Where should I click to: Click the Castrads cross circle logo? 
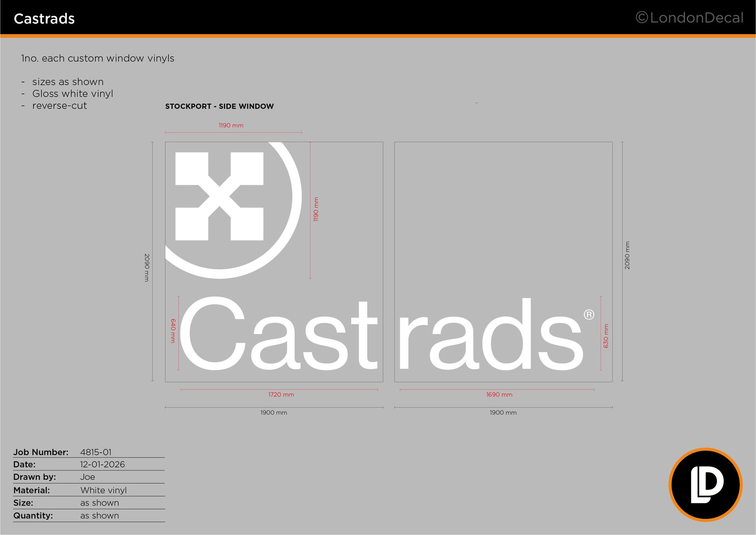tap(233, 210)
